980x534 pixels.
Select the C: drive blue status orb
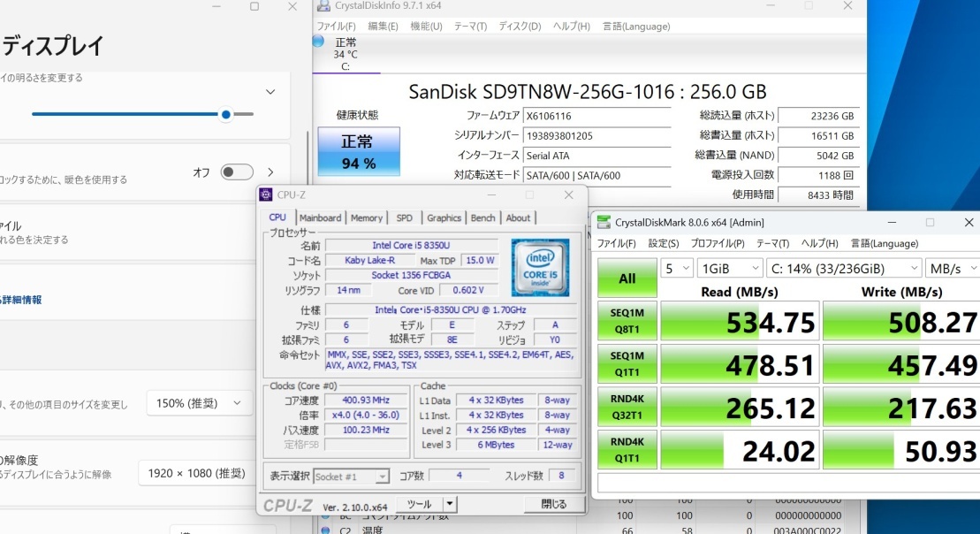click(318, 41)
